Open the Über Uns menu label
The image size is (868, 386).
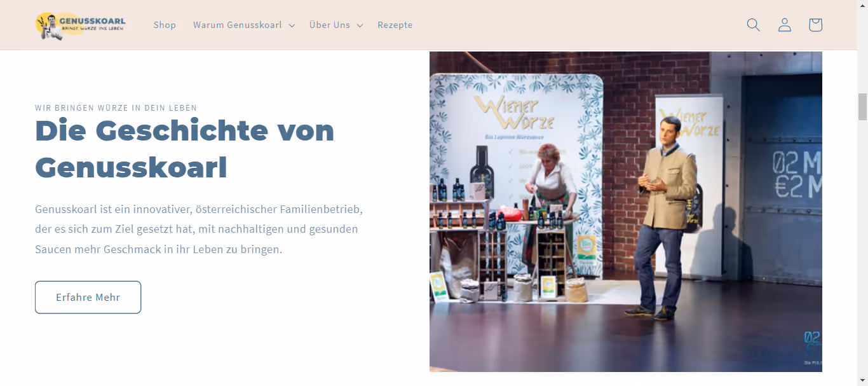[330, 25]
